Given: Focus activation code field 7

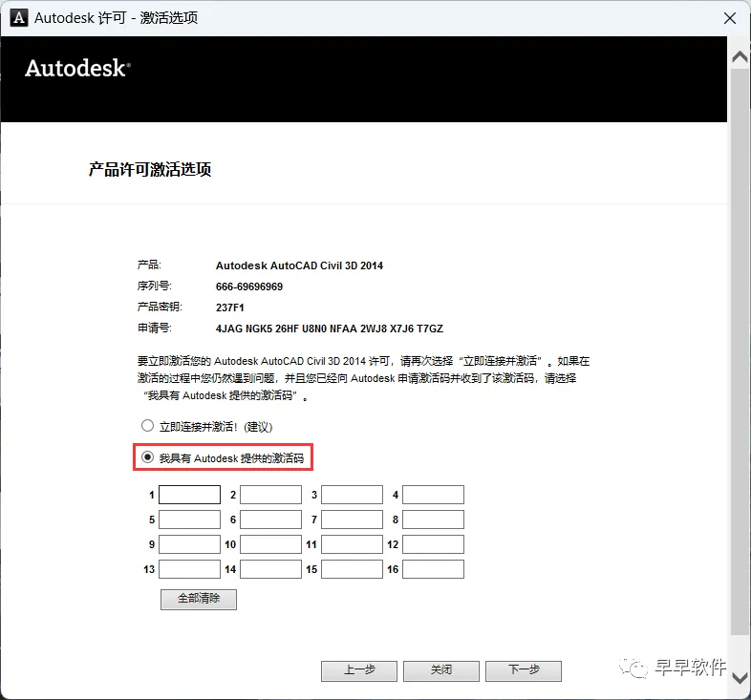Looking at the screenshot, I should tap(352, 520).
